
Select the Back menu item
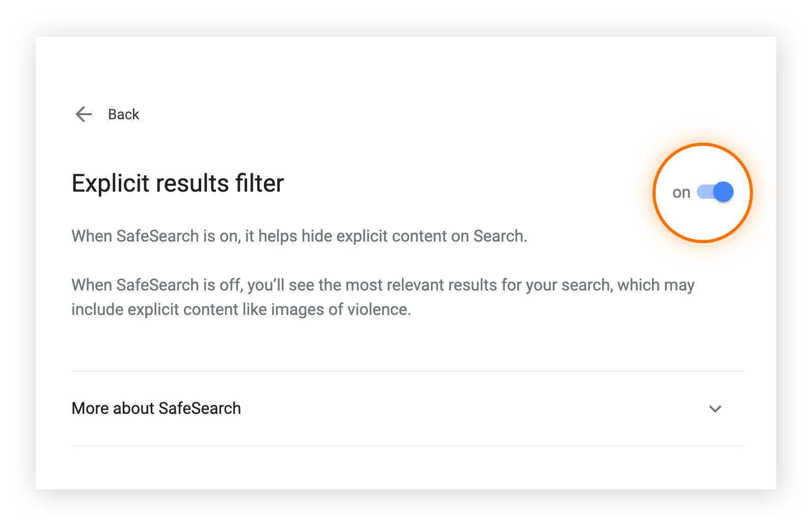point(123,114)
